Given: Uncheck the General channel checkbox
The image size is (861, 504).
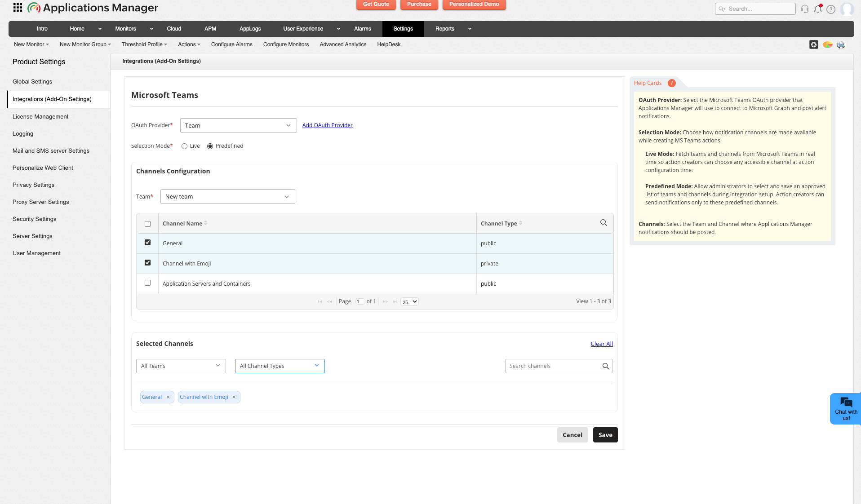Looking at the screenshot, I should (147, 243).
